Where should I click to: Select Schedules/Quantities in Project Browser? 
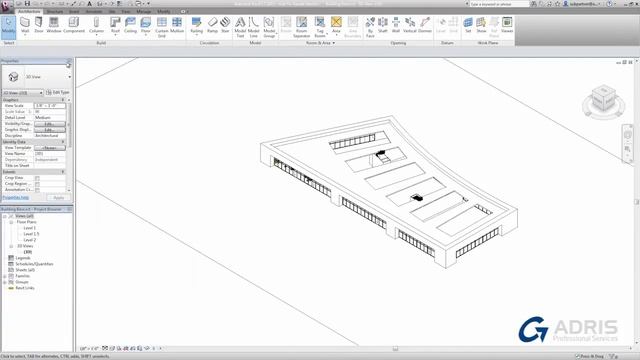click(x=34, y=264)
